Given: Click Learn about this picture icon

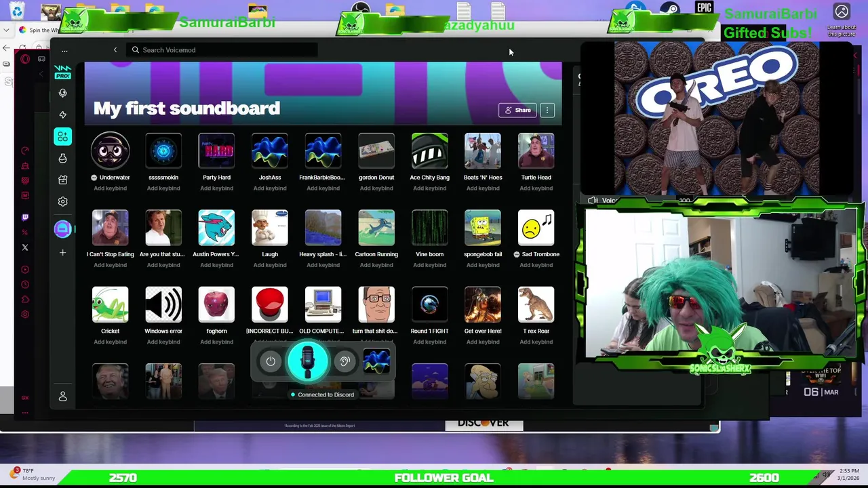Looking at the screenshot, I should (842, 20).
